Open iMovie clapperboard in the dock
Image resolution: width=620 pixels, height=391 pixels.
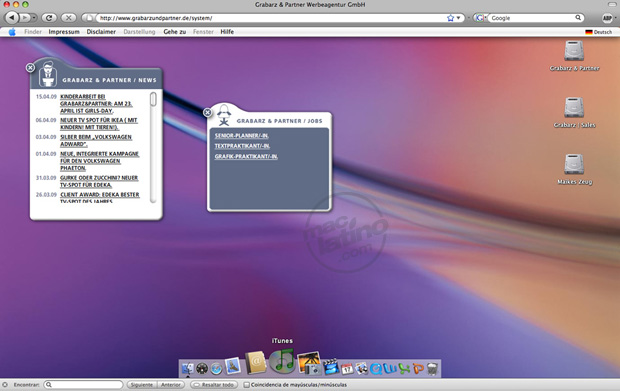coord(331,366)
